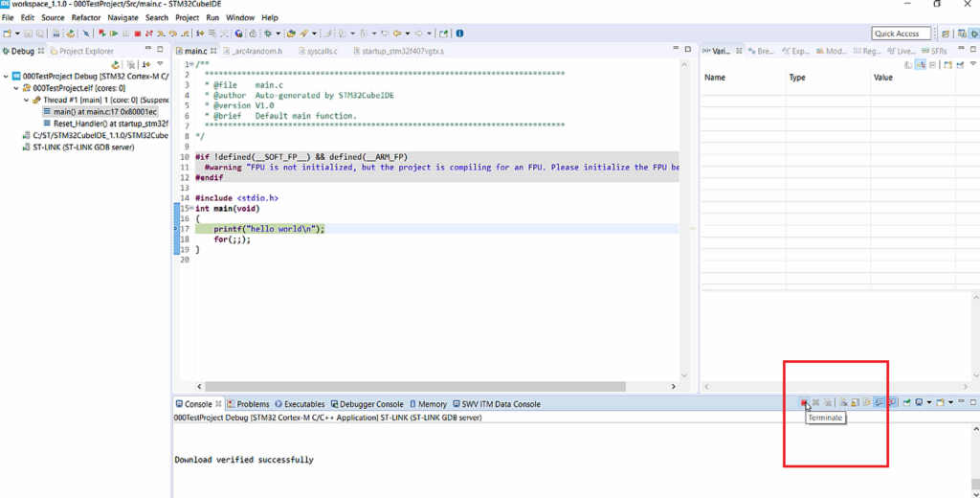Collapse the comment fold at line 1
Screen dimensions: 980x498
(192, 64)
